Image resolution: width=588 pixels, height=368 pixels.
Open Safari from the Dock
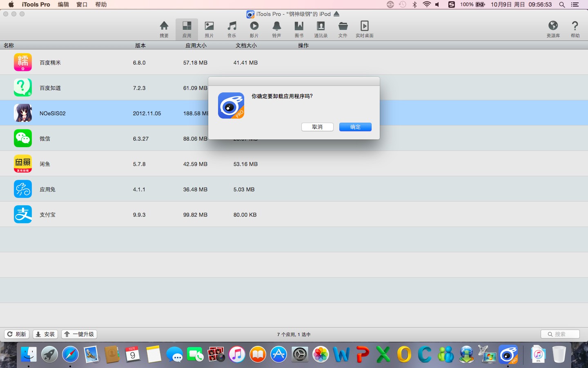tap(70, 354)
